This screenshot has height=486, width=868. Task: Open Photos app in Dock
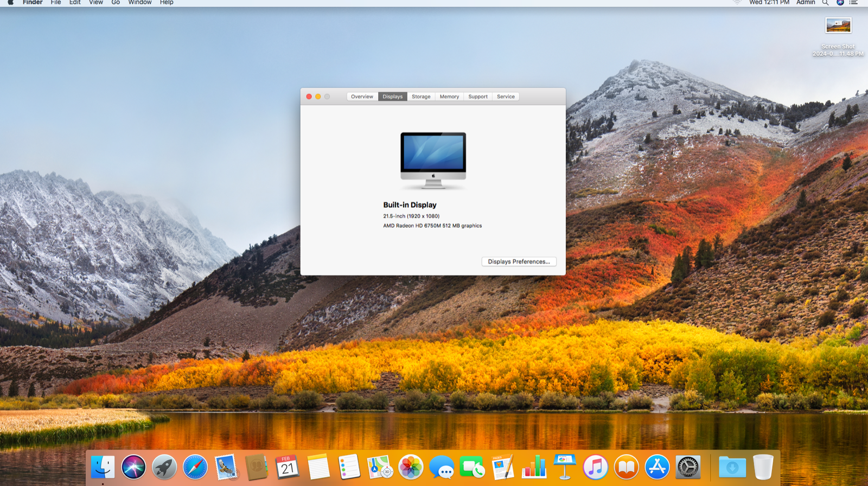coord(411,467)
